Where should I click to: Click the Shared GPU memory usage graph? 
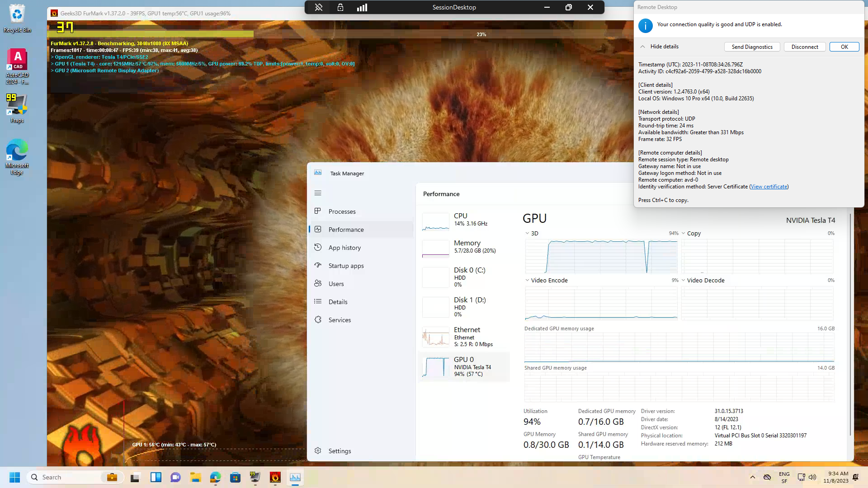point(679,387)
